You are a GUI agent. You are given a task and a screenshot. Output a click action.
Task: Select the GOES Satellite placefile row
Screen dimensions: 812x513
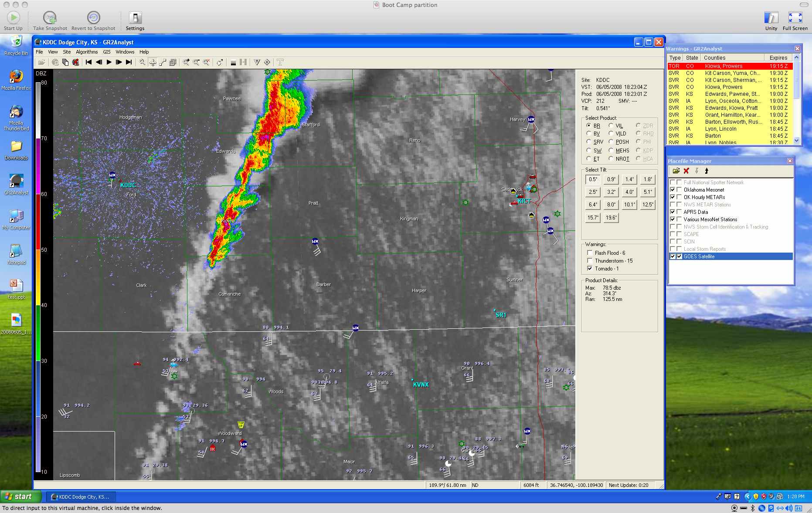(730, 256)
